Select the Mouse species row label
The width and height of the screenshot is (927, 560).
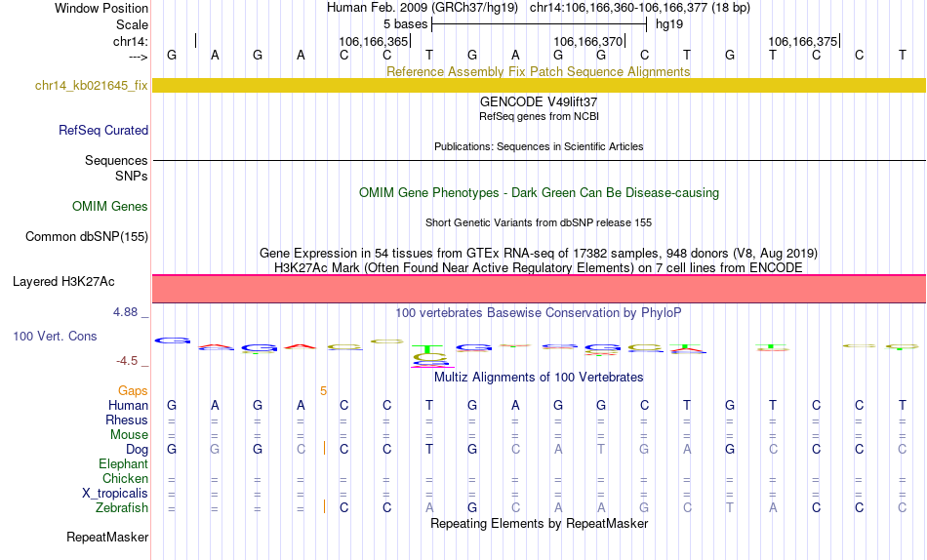pos(129,435)
